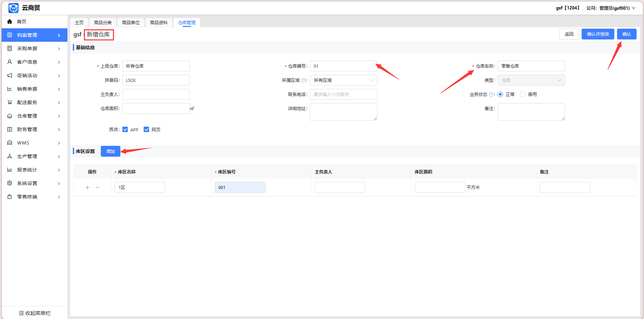Click the plus icon in 1区 row
Image resolution: width=644 pixels, height=319 pixels.
(87, 188)
